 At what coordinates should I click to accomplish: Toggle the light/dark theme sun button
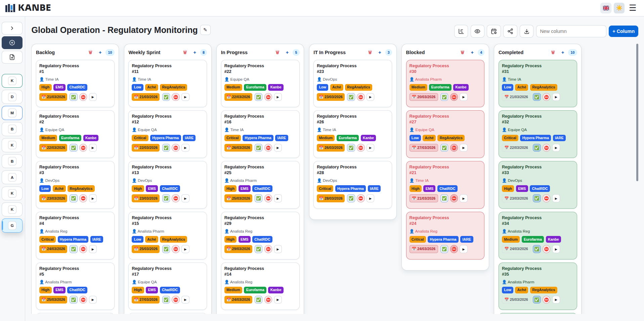619,8
